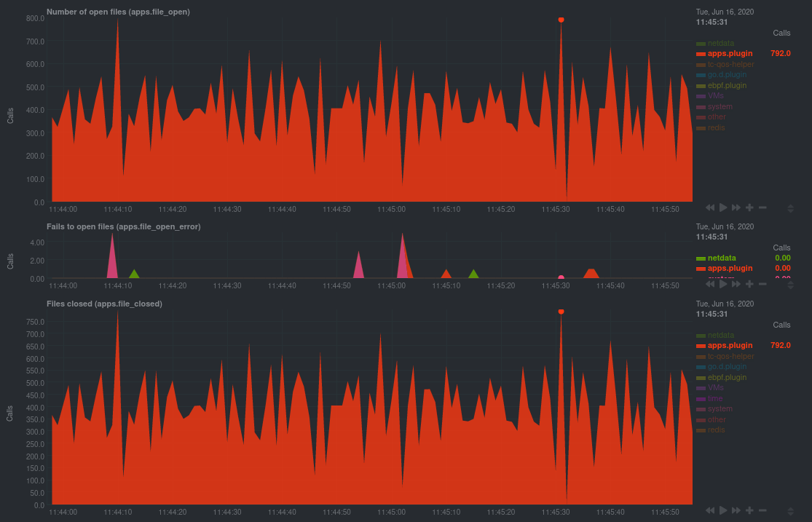This screenshot has height=522, width=812.
Task: Click the 792.0 Calls value in file_open legend
Action: click(x=779, y=53)
